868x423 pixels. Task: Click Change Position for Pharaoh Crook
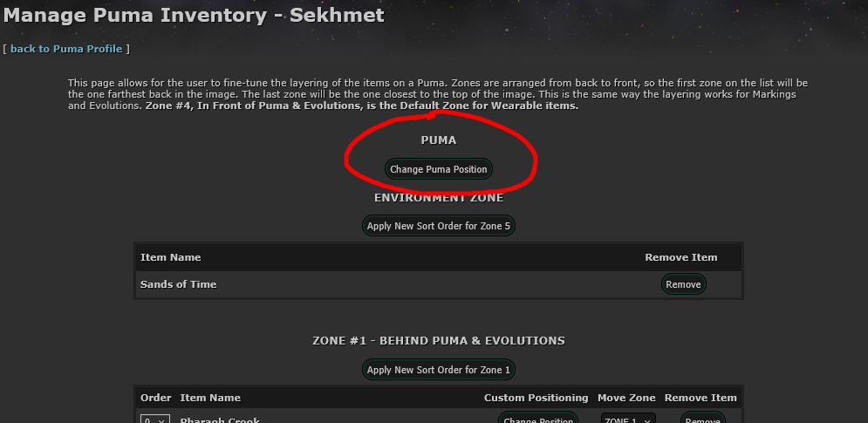538,420
